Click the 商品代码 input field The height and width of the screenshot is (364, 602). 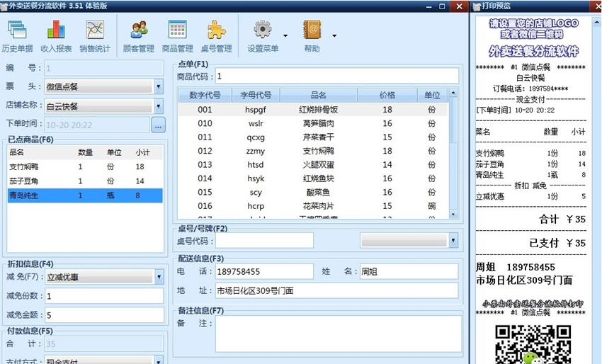point(336,76)
